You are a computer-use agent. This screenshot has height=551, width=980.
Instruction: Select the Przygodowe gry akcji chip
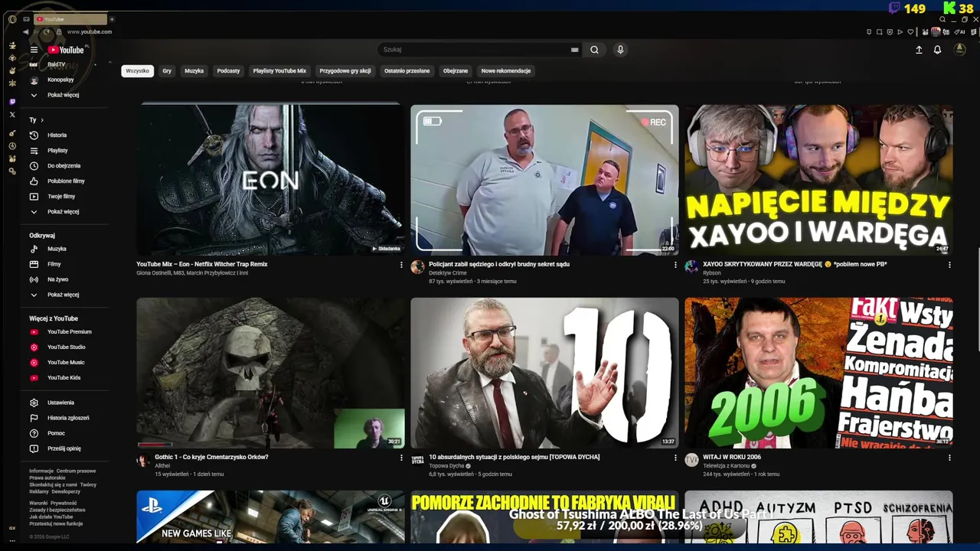click(x=345, y=71)
